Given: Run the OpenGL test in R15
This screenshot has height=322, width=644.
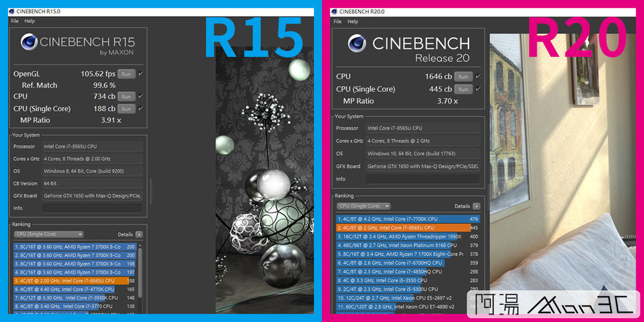Looking at the screenshot, I should point(126,74).
